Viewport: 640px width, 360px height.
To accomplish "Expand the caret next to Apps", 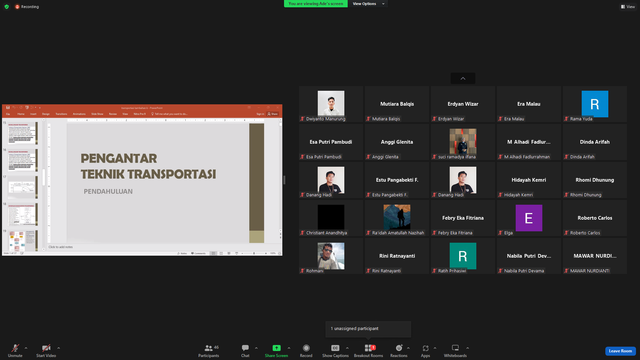I will point(435,348).
